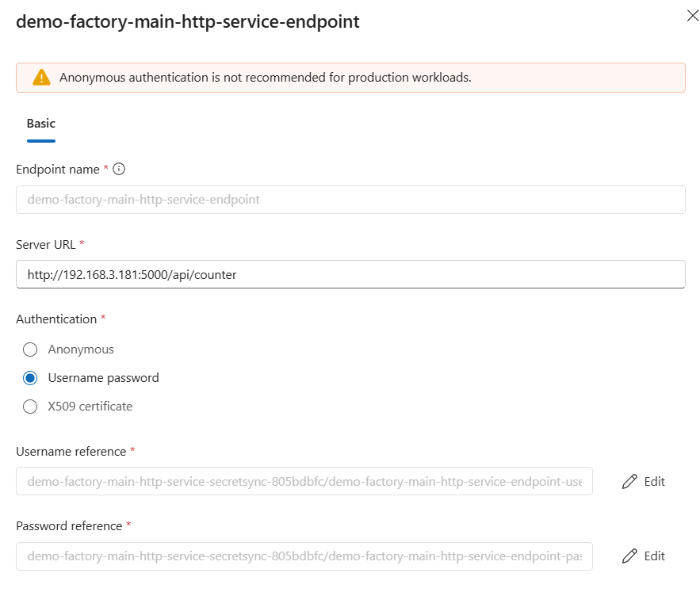Switch to the Basic tab
700x592 pixels.
pos(41,124)
